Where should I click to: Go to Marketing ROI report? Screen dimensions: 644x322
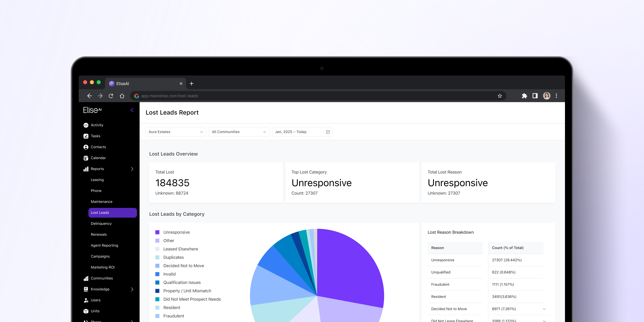(x=103, y=267)
